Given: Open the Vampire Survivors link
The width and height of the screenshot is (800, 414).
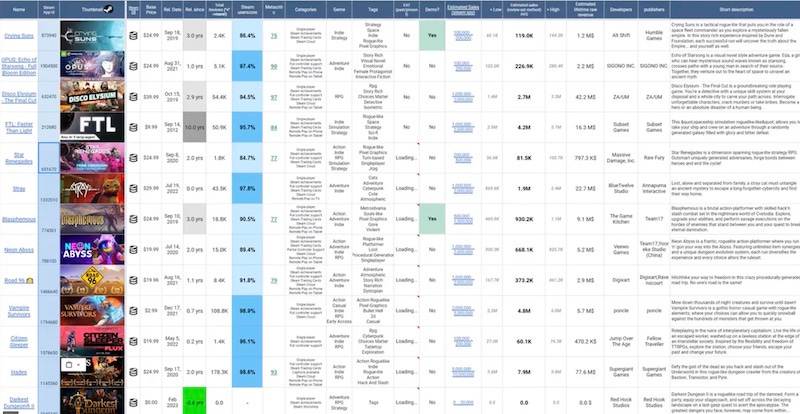Looking at the screenshot, I should 19,311.
